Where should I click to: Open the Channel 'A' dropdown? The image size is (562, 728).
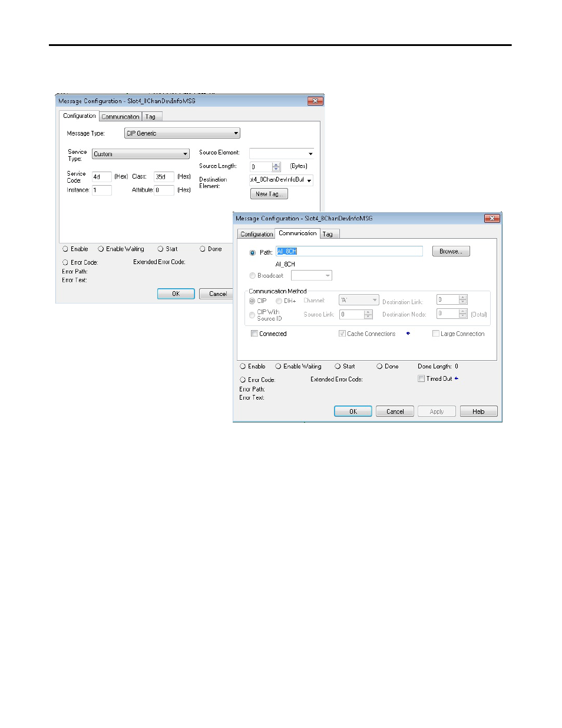coord(359,300)
